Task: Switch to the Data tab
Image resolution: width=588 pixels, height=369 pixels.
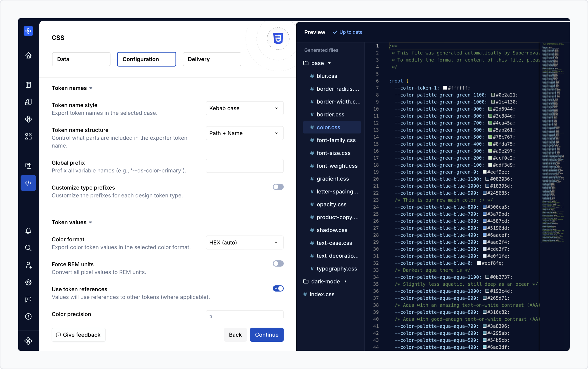Action: click(x=81, y=59)
